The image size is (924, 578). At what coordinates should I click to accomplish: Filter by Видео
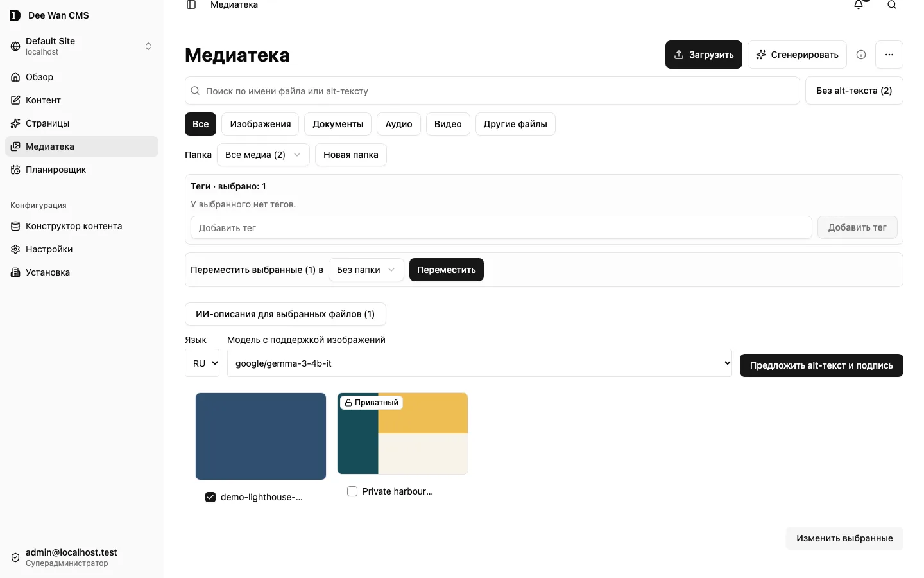tap(448, 124)
